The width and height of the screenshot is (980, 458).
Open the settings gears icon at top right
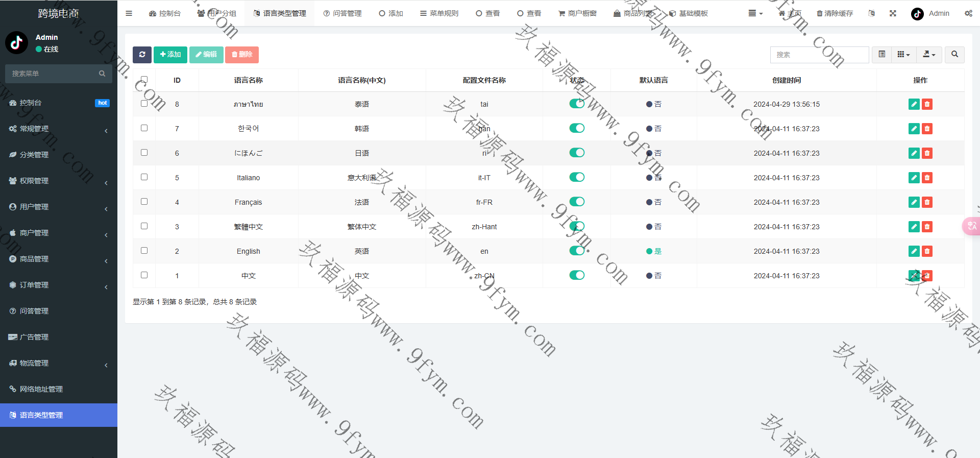click(968, 13)
